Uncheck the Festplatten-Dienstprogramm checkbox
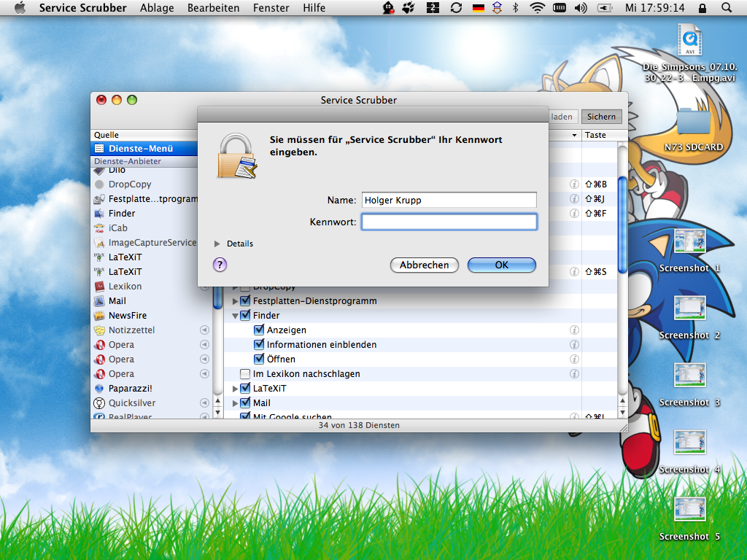Viewport: 747px width, 560px height. [x=245, y=301]
